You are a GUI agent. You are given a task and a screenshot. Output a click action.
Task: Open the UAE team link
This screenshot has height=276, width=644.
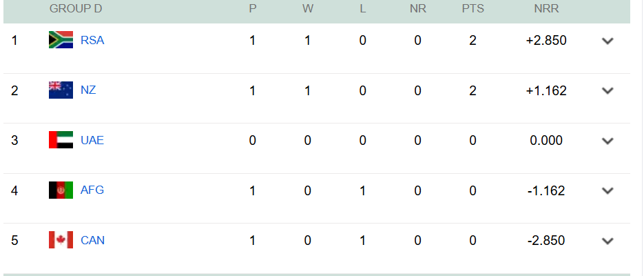[x=92, y=140]
